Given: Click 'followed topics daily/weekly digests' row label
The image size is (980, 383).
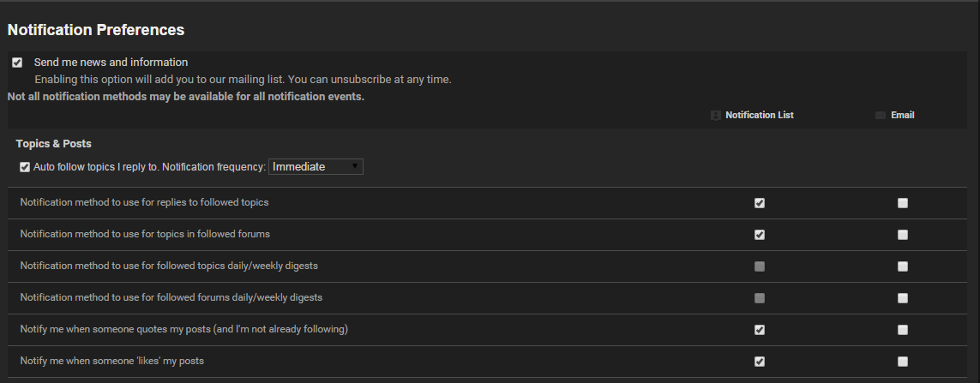Looking at the screenshot, I should pos(169,266).
